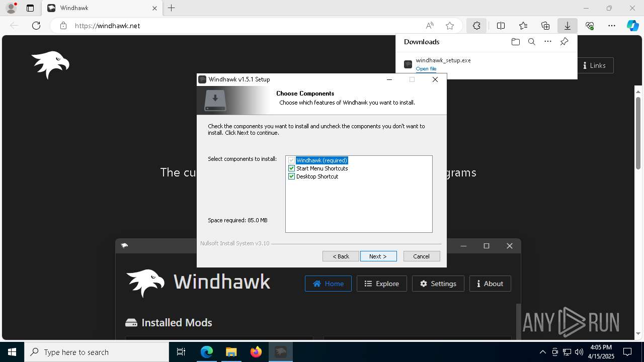Image resolution: width=644 pixels, height=362 pixels.
Task: Click windhawk_setup.exe file name
Action: coord(443,60)
